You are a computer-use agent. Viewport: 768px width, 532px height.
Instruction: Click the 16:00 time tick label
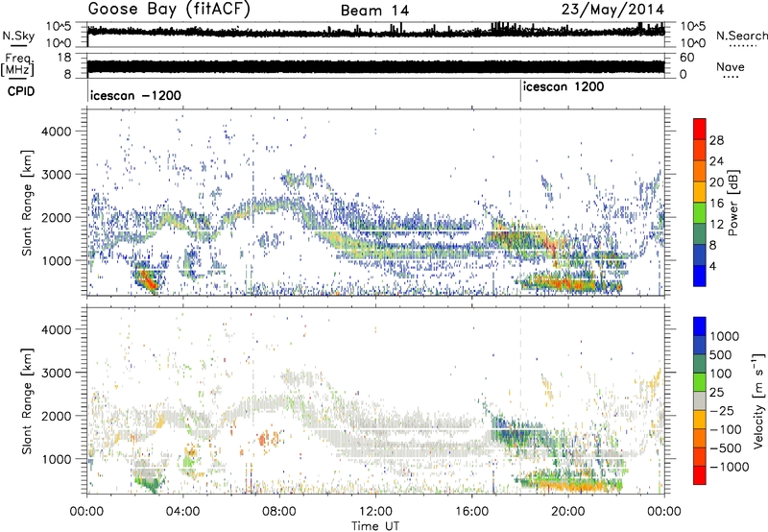coord(471,512)
